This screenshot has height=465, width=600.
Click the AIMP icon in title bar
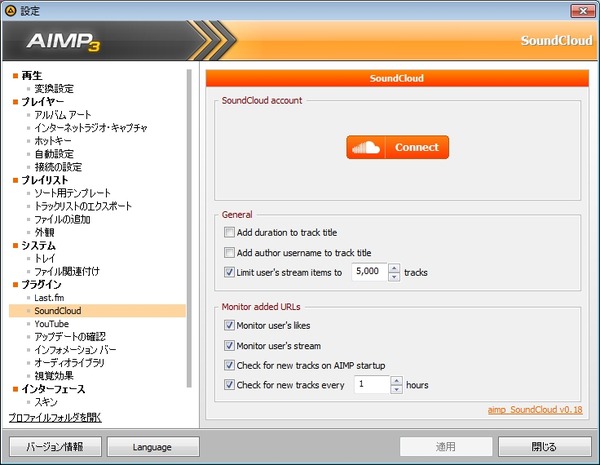(10, 11)
